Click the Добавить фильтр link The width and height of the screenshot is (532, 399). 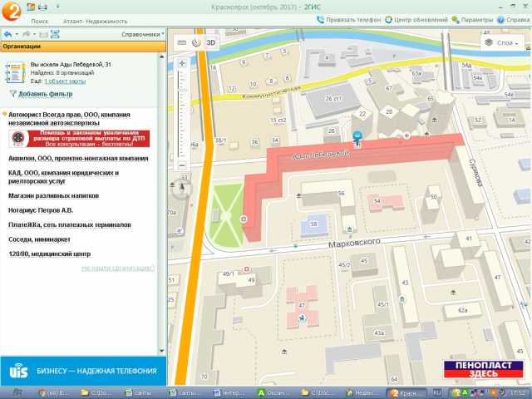pyautogui.click(x=46, y=94)
